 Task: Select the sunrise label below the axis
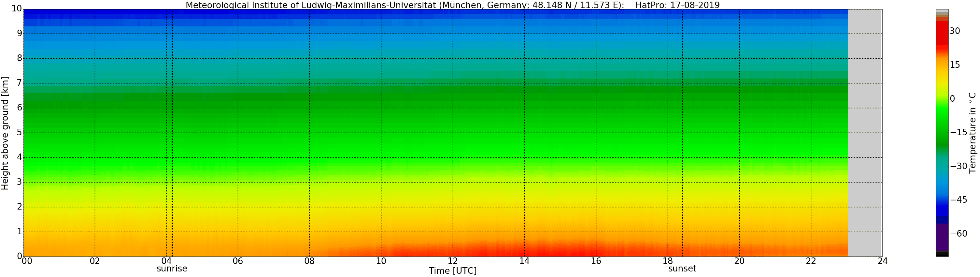(x=172, y=269)
